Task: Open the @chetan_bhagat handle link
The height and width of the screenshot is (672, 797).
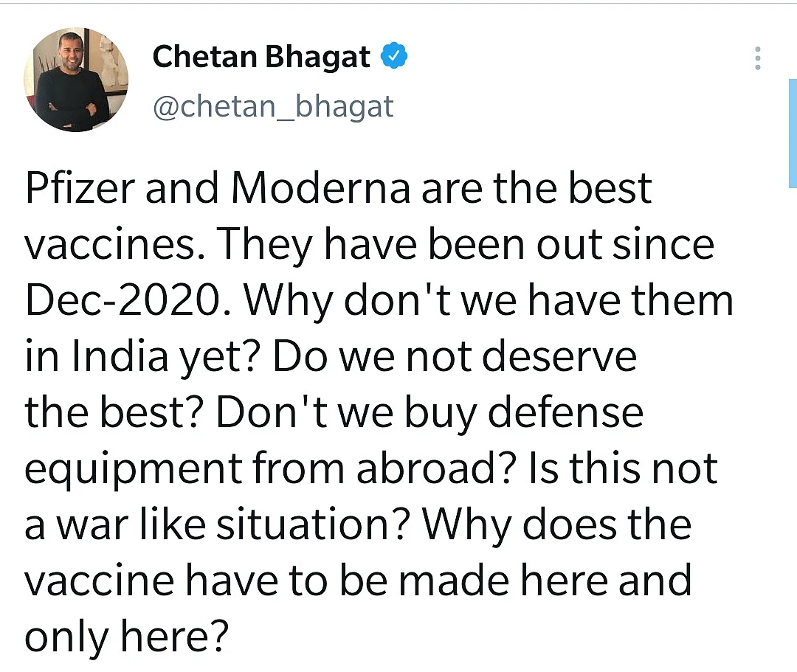Action: tap(273, 107)
